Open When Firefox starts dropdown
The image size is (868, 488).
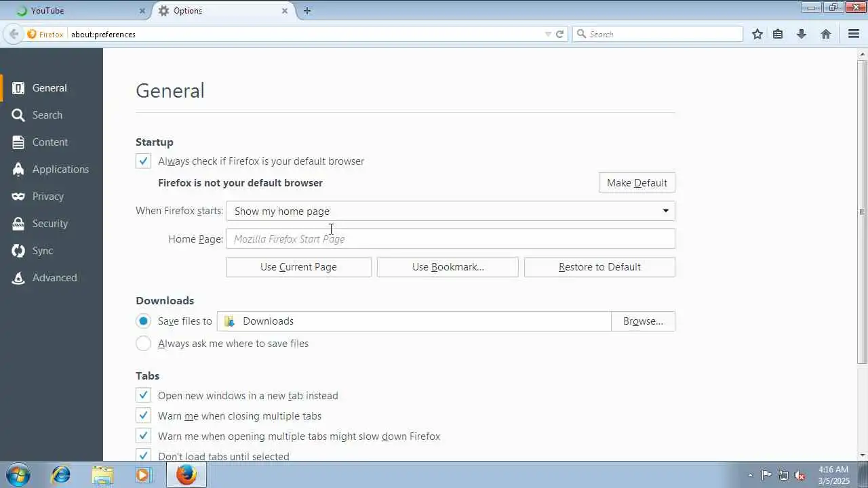click(450, 211)
